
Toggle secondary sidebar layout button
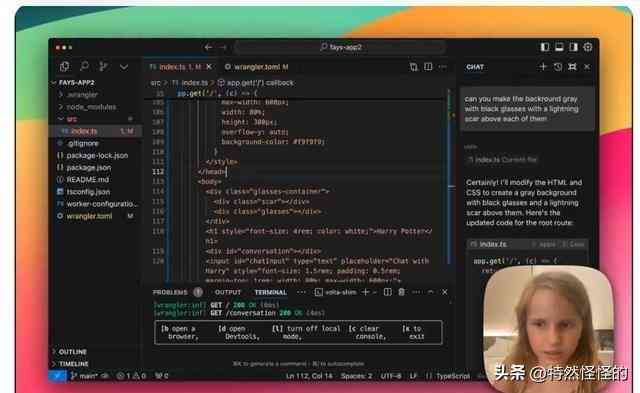tap(573, 47)
